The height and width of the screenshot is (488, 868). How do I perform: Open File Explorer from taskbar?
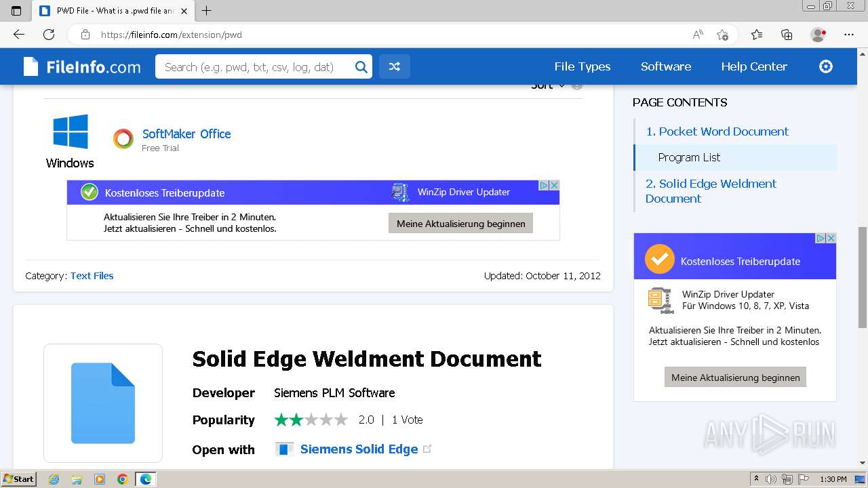click(x=77, y=479)
